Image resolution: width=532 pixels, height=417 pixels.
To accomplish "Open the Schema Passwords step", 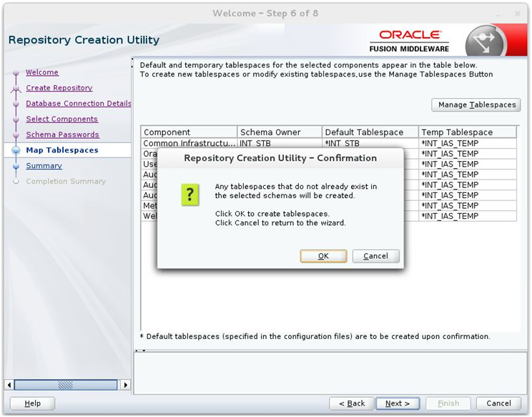I will pyautogui.click(x=62, y=134).
